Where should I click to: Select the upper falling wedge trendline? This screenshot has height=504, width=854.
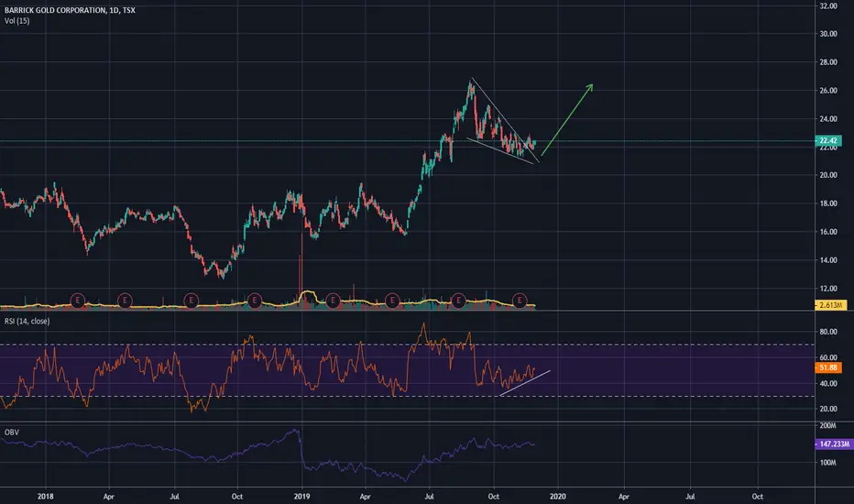pos(506,120)
